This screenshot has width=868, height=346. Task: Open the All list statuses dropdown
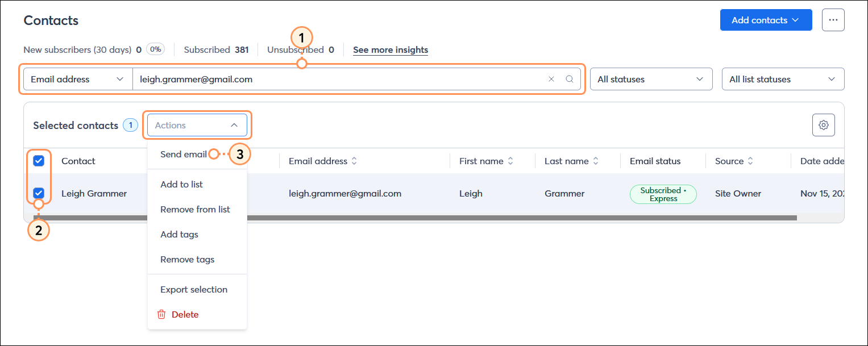pos(783,79)
